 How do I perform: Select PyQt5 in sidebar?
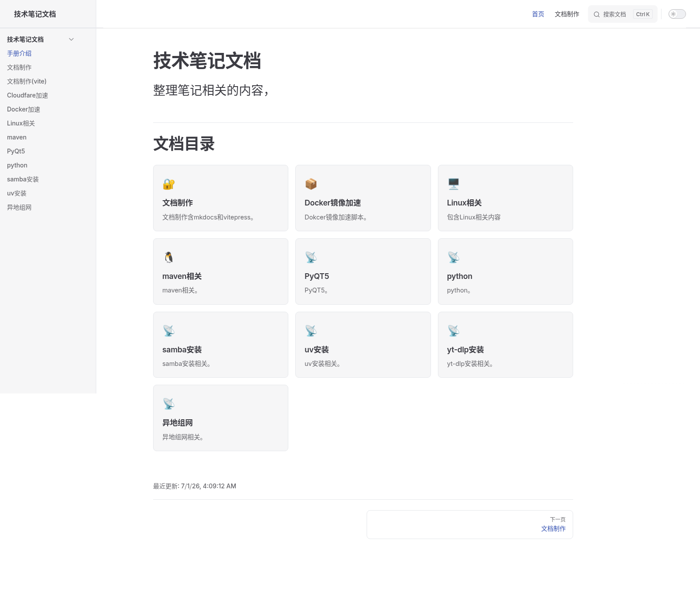point(16,151)
